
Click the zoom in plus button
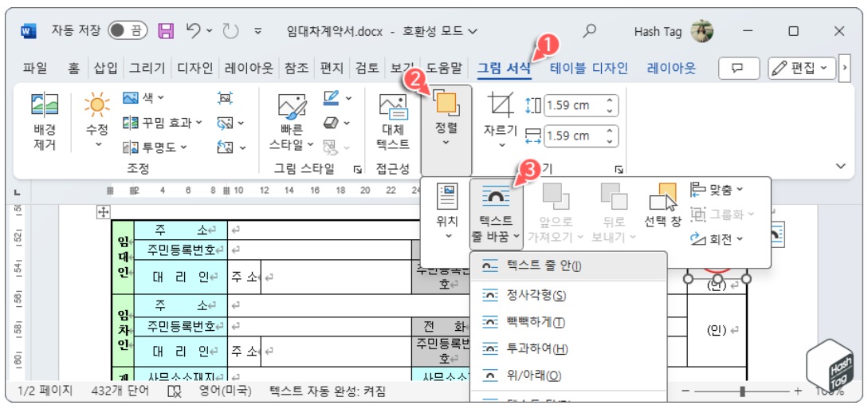798,391
